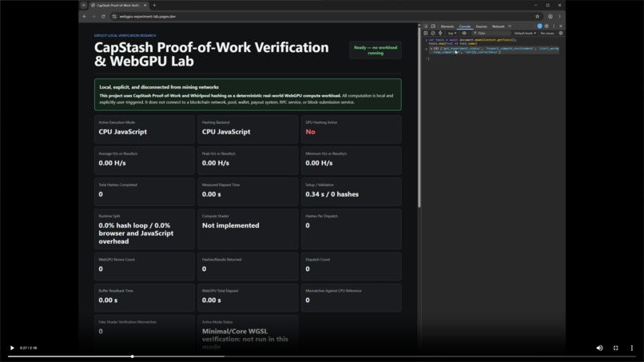Clear the console

(433, 34)
